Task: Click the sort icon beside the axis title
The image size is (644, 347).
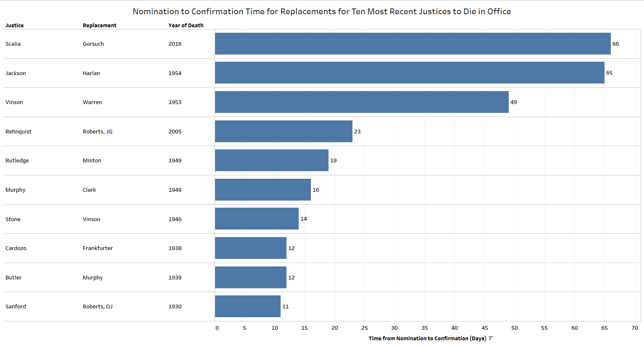Action: tap(491, 338)
